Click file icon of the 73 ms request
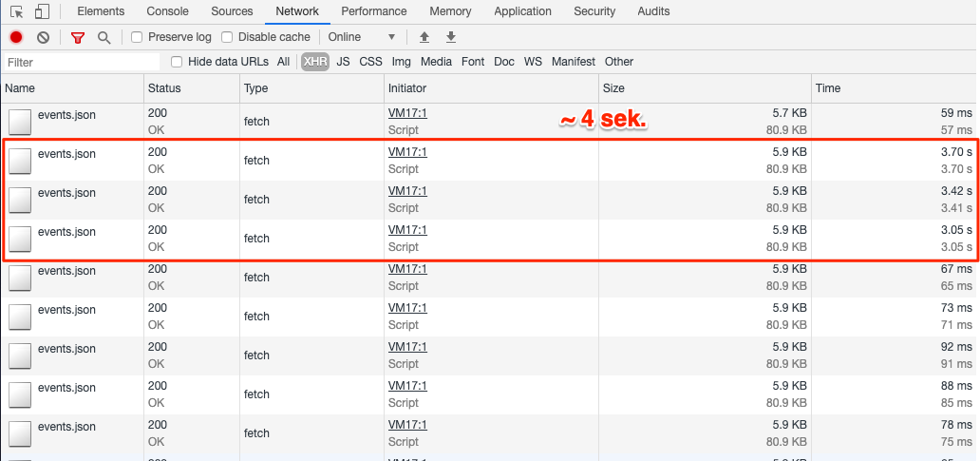Image resolution: width=980 pixels, height=461 pixels. point(20,317)
